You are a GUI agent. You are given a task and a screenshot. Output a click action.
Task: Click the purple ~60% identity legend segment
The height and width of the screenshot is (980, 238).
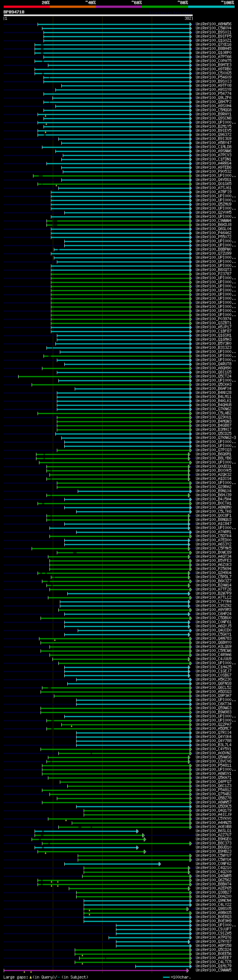click(119, 6)
